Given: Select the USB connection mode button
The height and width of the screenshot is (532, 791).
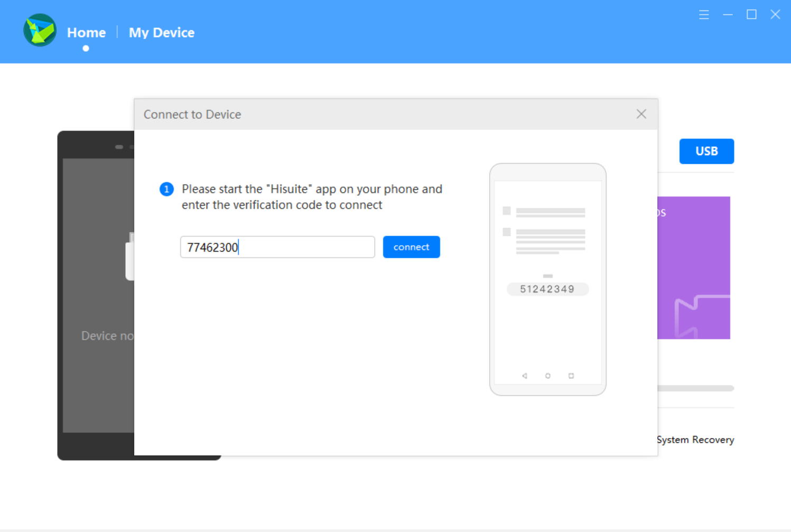Looking at the screenshot, I should pyautogui.click(x=706, y=151).
